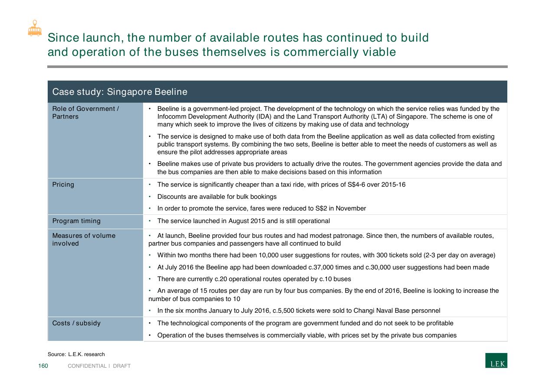The height and width of the screenshot is (392, 555).
Task: Select the 'Pricing' row label
Action: [63, 185]
